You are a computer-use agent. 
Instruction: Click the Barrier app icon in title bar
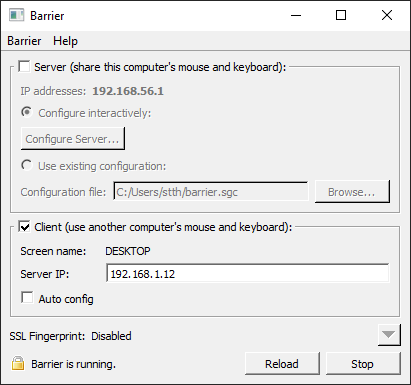click(x=16, y=15)
